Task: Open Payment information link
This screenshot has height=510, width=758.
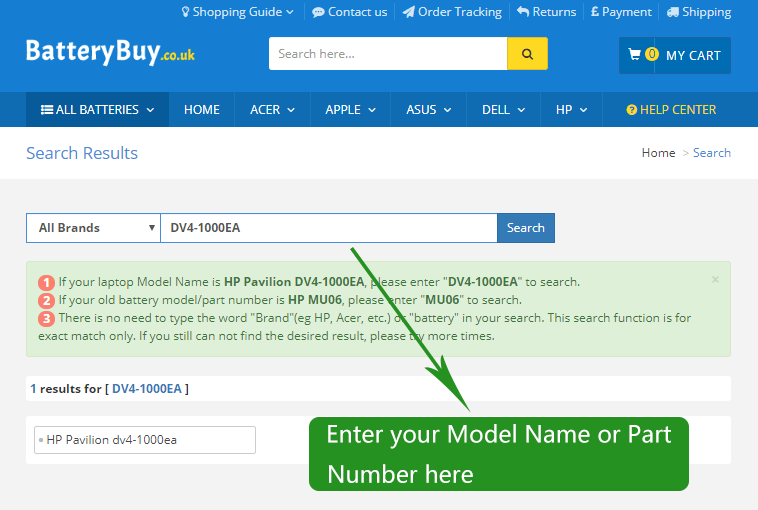Action: [620, 12]
